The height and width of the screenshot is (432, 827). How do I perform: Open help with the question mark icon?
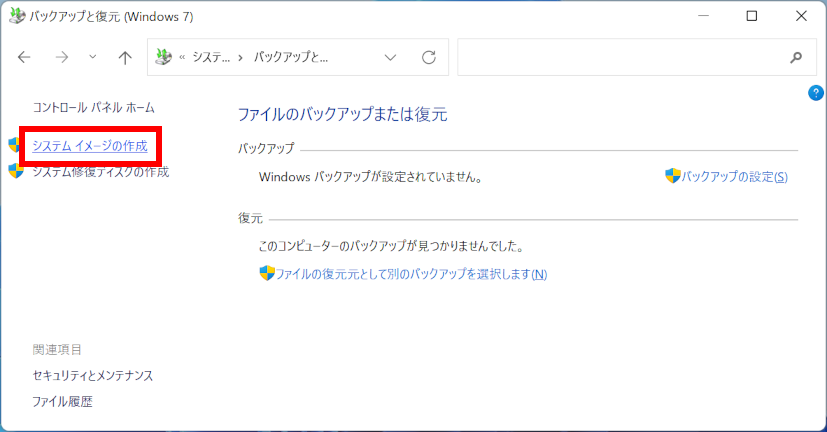click(x=815, y=93)
